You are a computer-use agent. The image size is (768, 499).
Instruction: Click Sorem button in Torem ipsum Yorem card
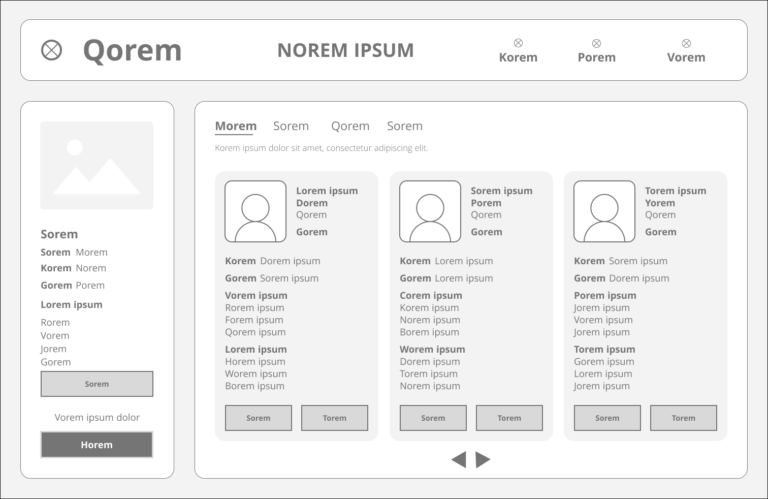(607, 418)
